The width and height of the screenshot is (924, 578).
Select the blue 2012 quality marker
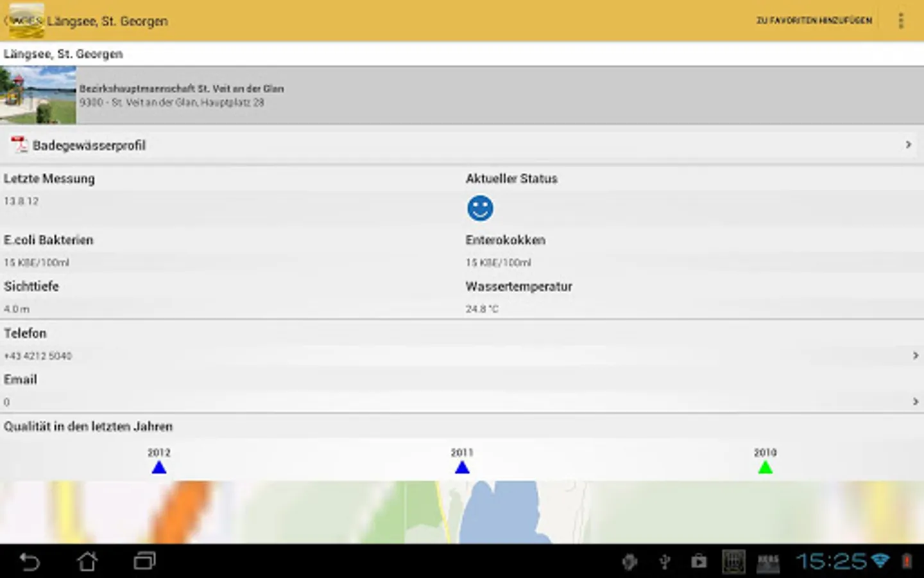point(158,468)
